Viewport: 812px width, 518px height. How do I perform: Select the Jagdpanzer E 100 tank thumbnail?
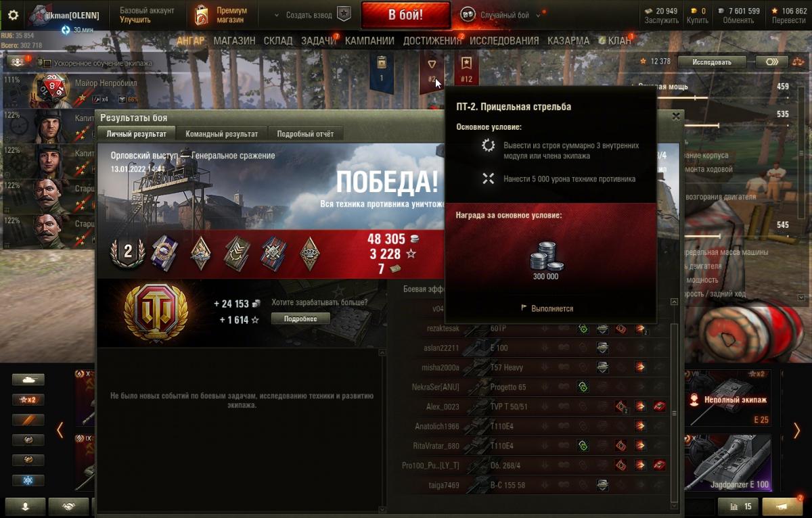728,463
